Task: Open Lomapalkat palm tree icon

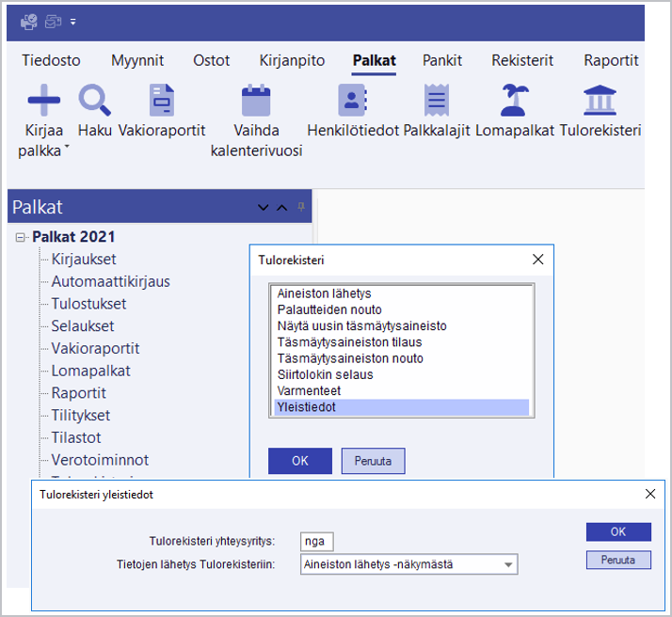Action: coord(514,100)
